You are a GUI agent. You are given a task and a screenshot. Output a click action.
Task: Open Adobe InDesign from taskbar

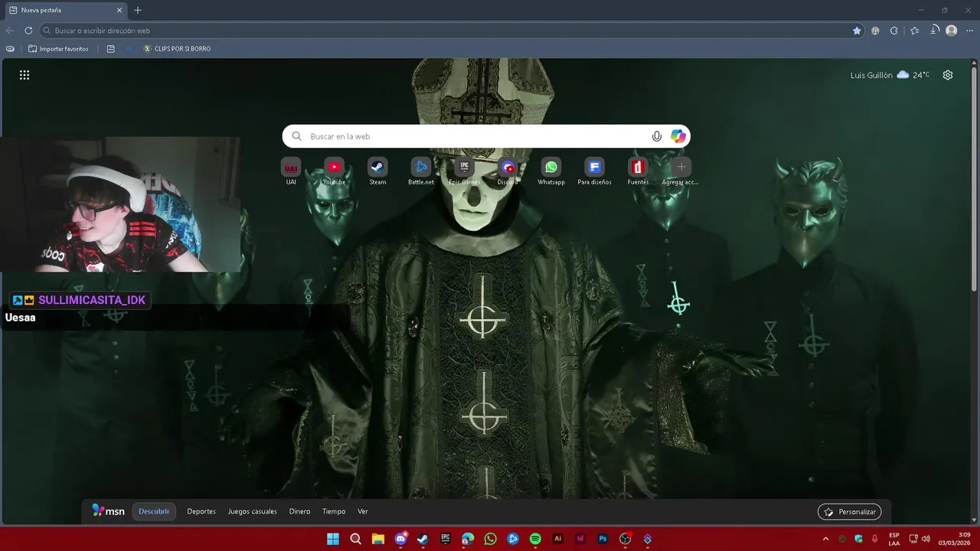point(580,539)
